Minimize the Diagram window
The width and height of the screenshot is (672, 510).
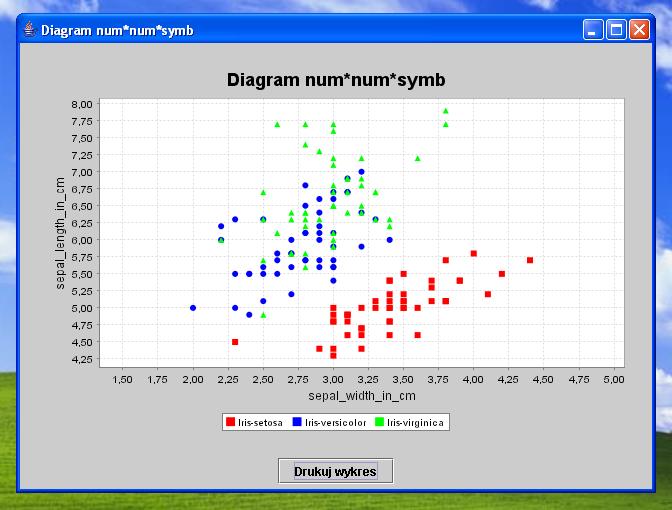click(593, 30)
